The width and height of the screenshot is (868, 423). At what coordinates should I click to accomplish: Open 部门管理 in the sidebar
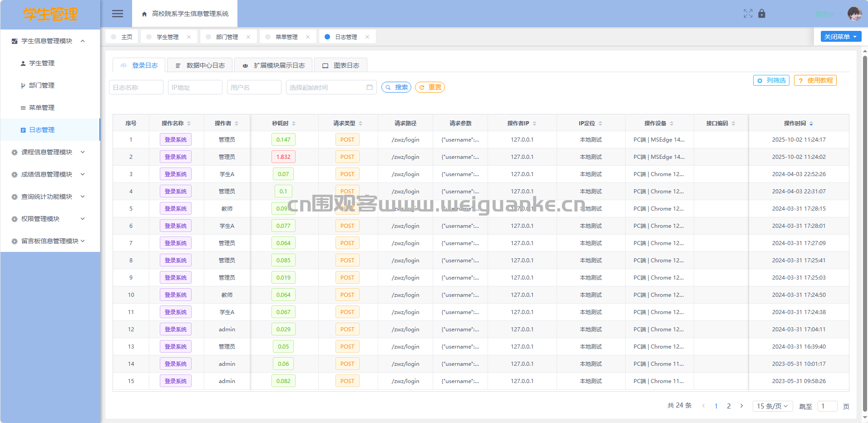tap(42, 85)
